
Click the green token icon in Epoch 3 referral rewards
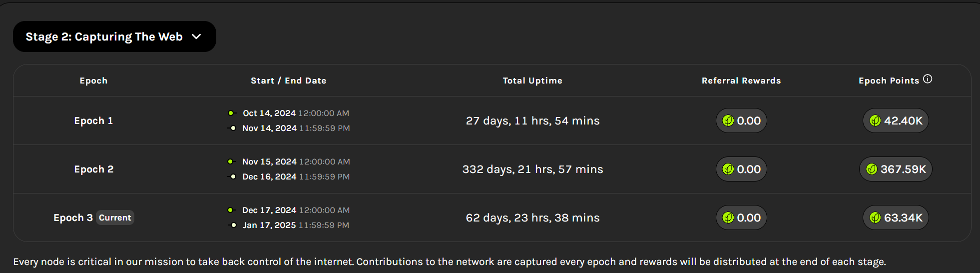pos(728,218)
